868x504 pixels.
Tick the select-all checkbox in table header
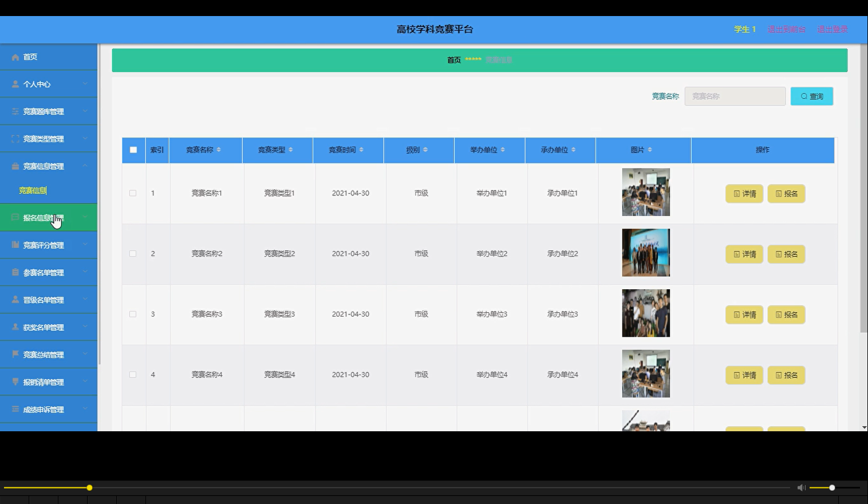point(133,150)
